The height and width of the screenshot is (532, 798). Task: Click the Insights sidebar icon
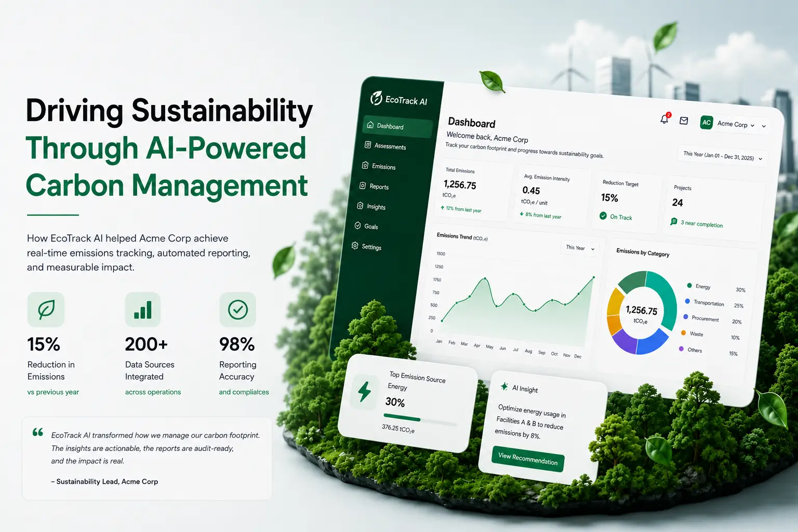pyautogui.click(x=360, y=206)
